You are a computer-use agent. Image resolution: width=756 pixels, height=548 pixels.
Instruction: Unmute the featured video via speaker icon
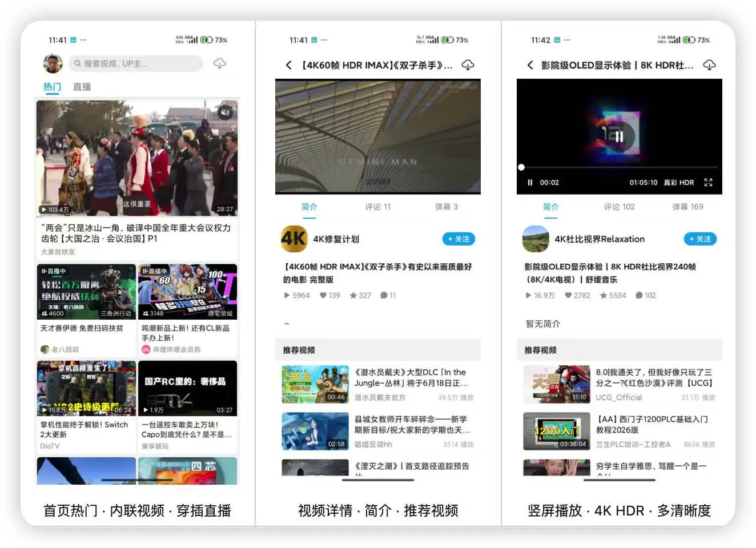225,112
